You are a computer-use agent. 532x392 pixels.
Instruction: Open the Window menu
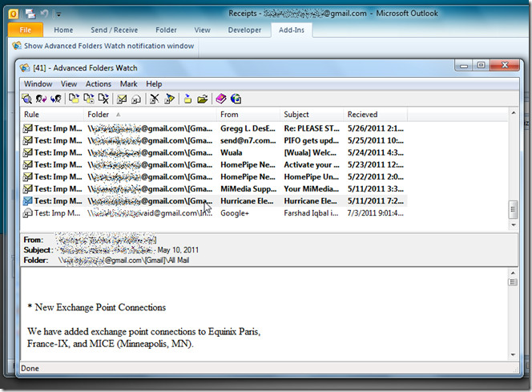coord(38,84)
